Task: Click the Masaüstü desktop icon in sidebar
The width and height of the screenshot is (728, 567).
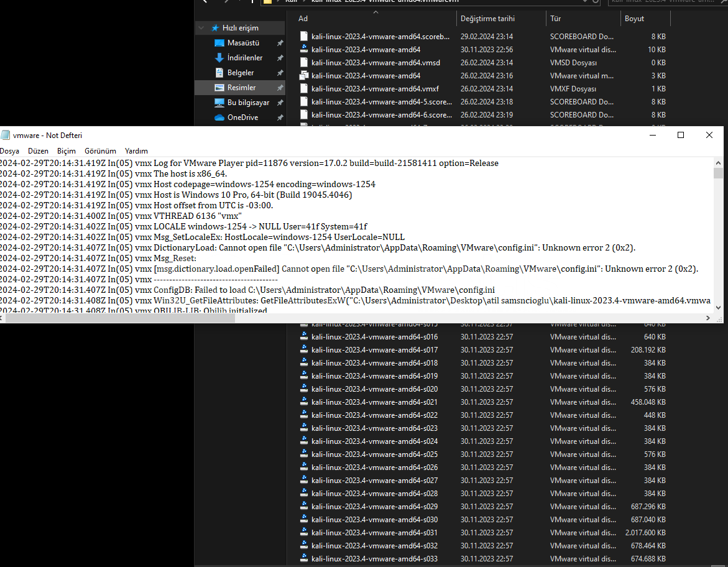Action: pos(219,43)
